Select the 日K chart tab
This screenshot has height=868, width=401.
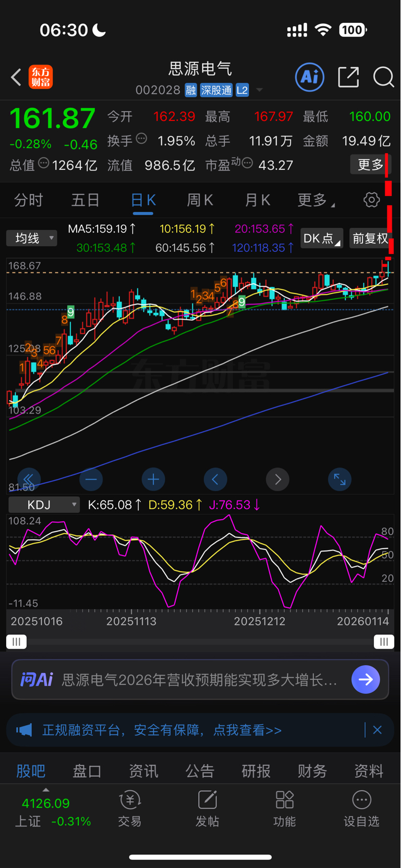pos(143,201)
